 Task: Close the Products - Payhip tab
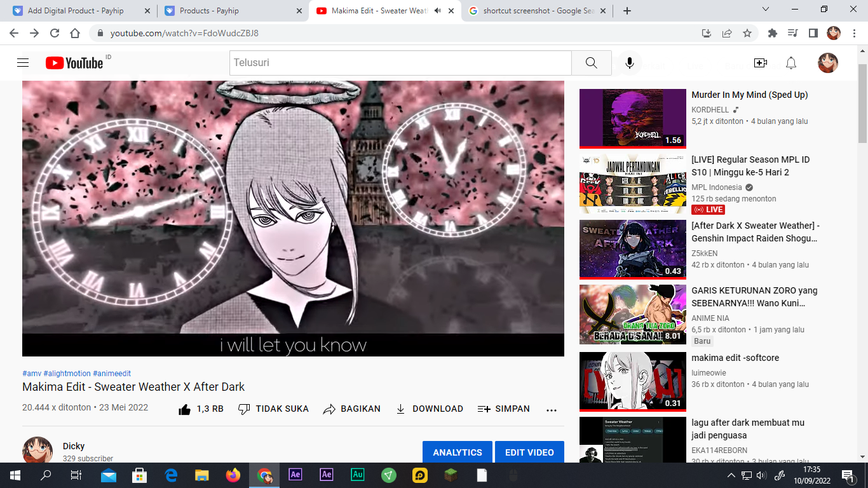(x=299, y=11)
